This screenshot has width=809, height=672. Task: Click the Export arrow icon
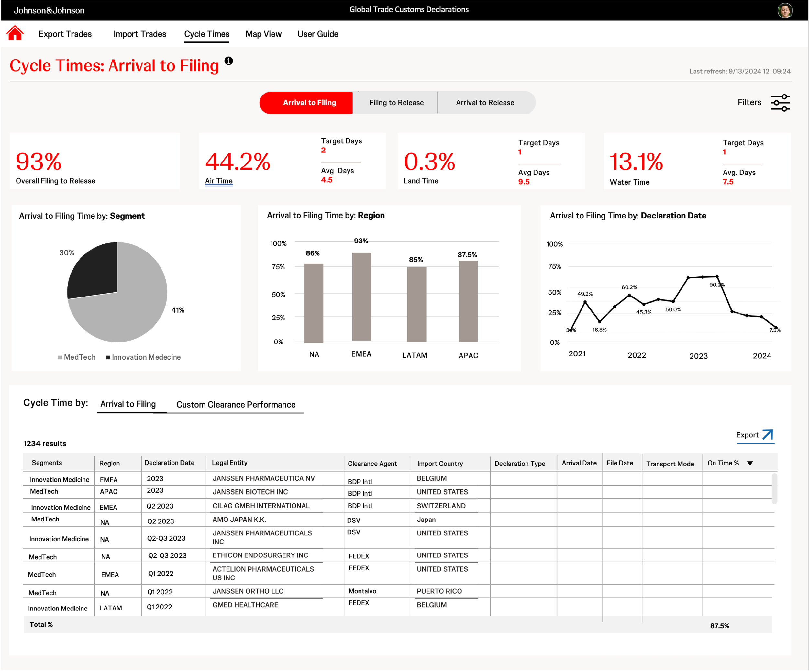coord(767,435)
